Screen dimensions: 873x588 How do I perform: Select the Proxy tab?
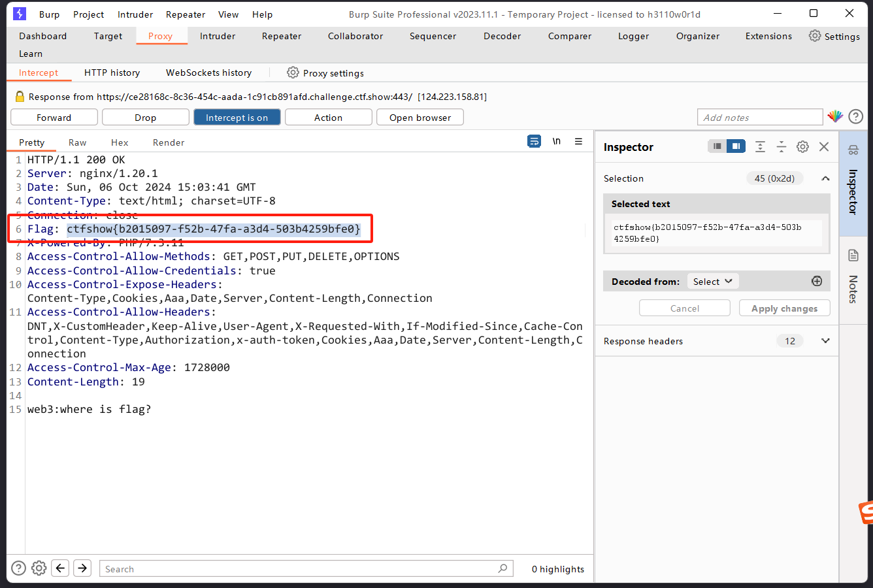click(x=161, y=36)
